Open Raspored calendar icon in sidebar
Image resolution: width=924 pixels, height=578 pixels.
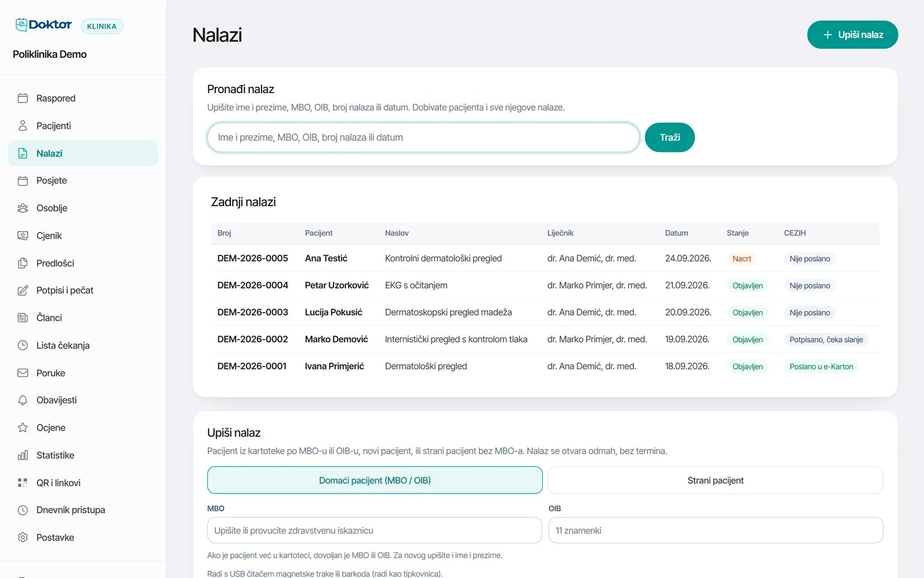coord(23,98)
